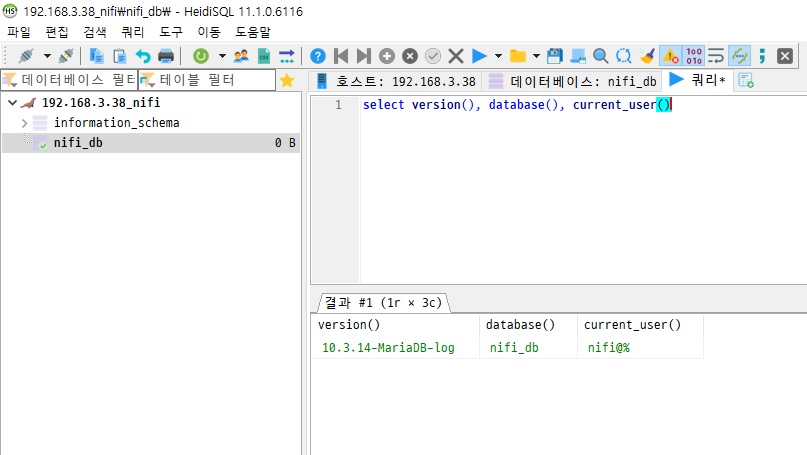Open the session manager plug icon
Image resolution: width=807 pixels, height=455 pixels.
click(26, 56)
